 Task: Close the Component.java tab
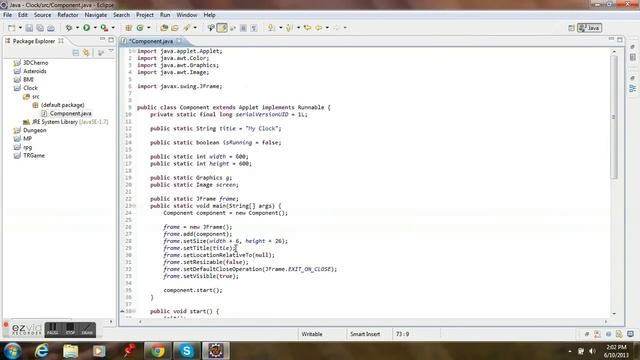180,41
